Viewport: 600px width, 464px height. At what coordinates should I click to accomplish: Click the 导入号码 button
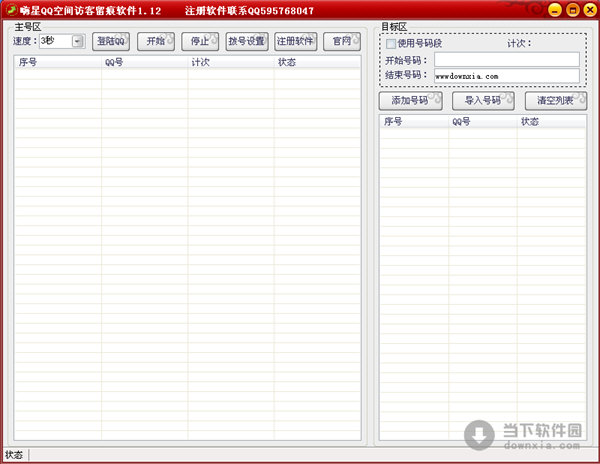click(x=483, y=101)
